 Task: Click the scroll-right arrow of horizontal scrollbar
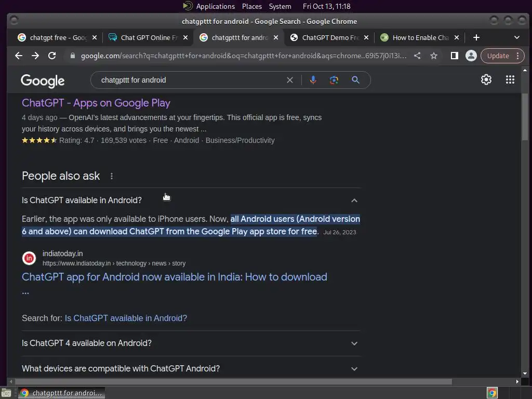[517, 382]
